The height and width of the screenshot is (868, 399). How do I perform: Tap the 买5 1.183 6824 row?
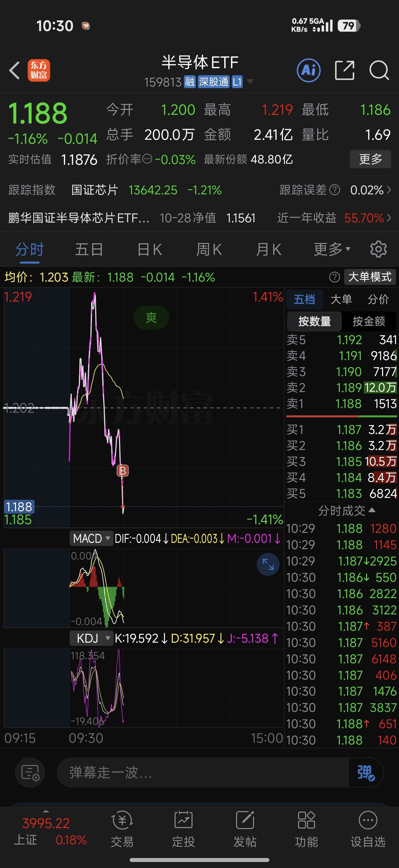coord(341,493)
